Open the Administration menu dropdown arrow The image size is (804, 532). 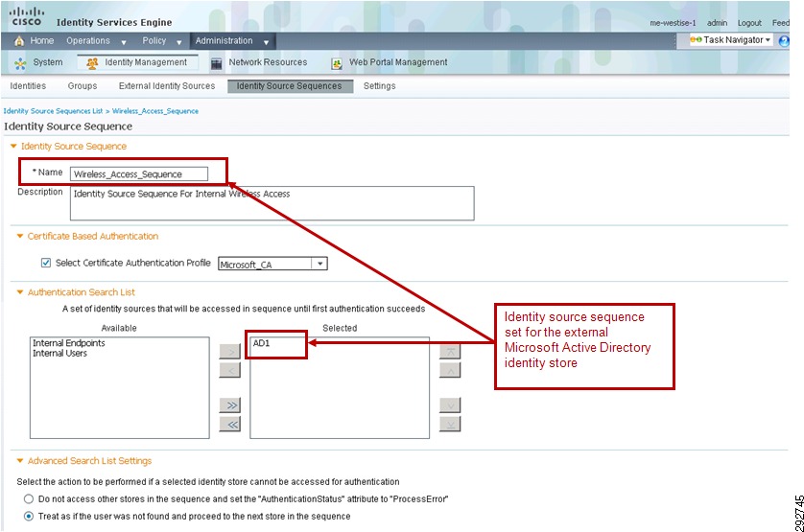click(x=266, y=42)
